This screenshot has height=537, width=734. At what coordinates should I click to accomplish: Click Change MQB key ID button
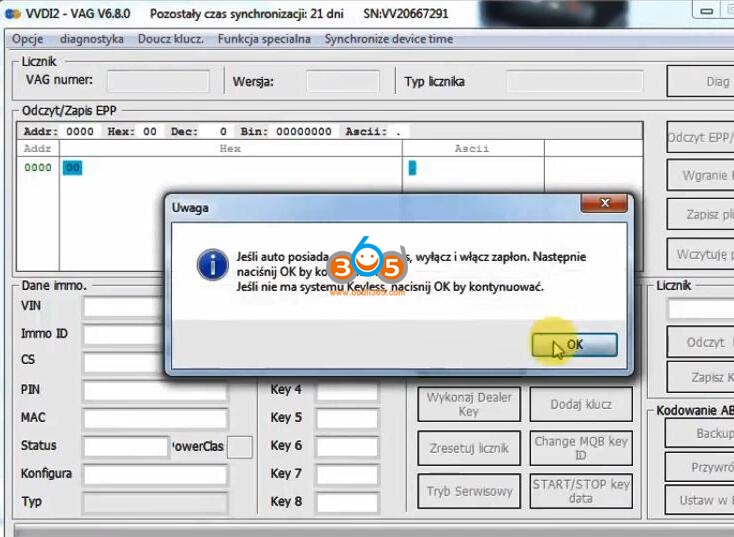point(581,448)
